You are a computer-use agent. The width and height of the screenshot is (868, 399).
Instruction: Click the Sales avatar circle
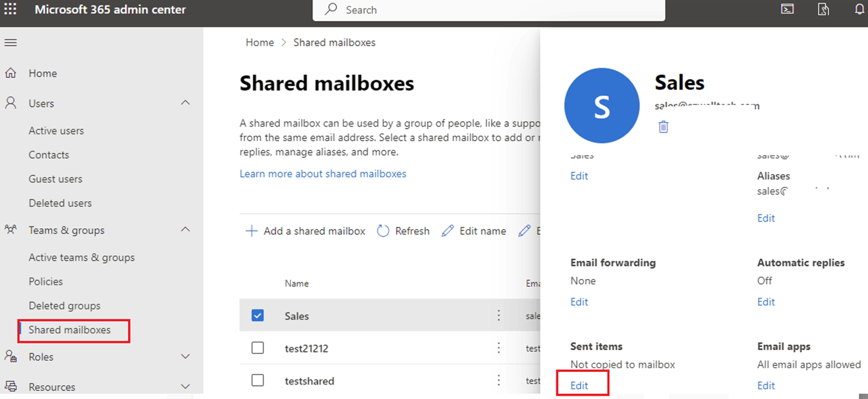point(602,106)
